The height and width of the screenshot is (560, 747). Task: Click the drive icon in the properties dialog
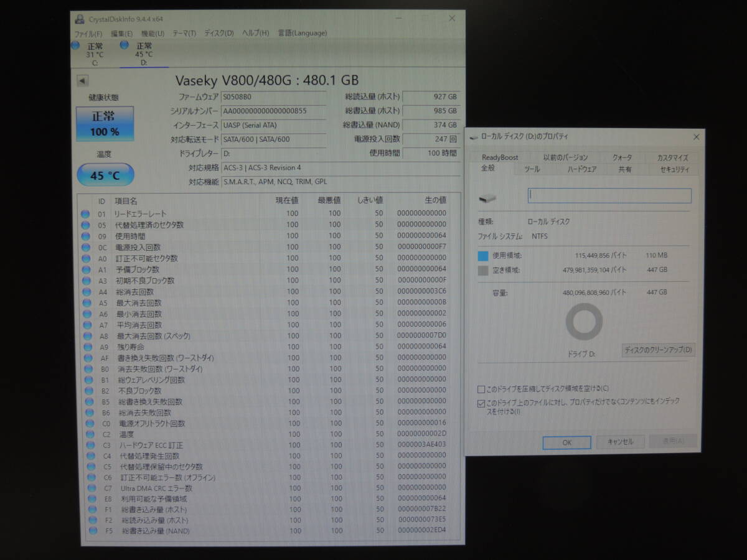point(488,198)
